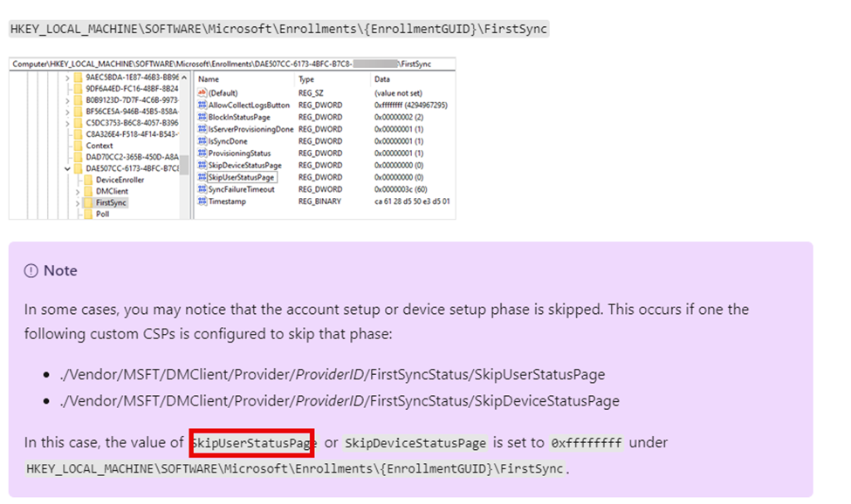Click the DAD70CC2 folder icon

79,157
